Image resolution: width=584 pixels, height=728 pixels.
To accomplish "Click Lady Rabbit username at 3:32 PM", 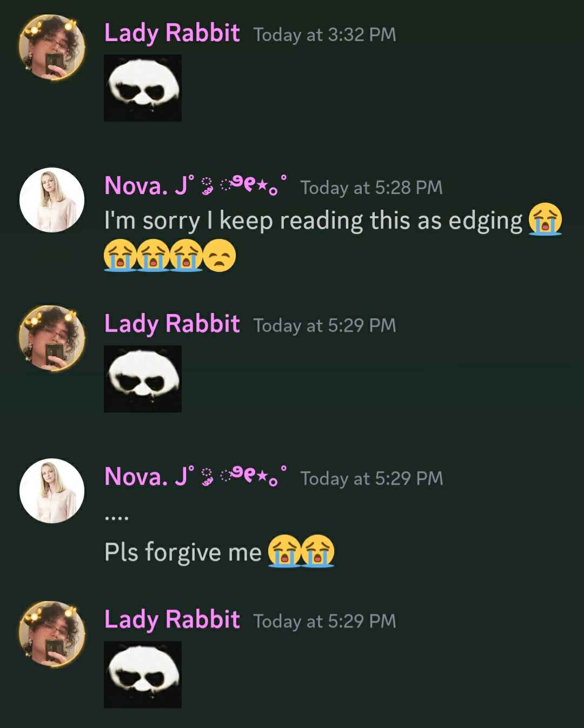I will (x=172, y=34).
